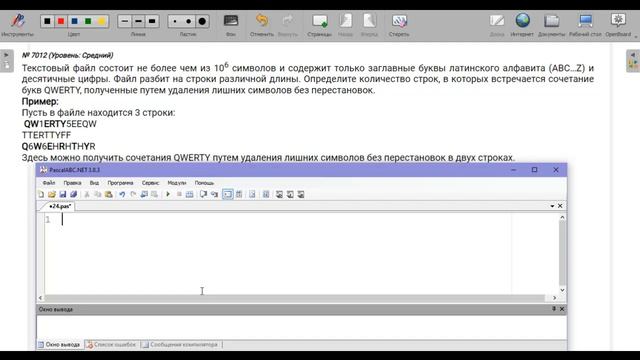Image resolution: width=640 pixels, height=360 pixels.
Task: Click the editor vertical scroll down arrow
Action: pos(562,290)
